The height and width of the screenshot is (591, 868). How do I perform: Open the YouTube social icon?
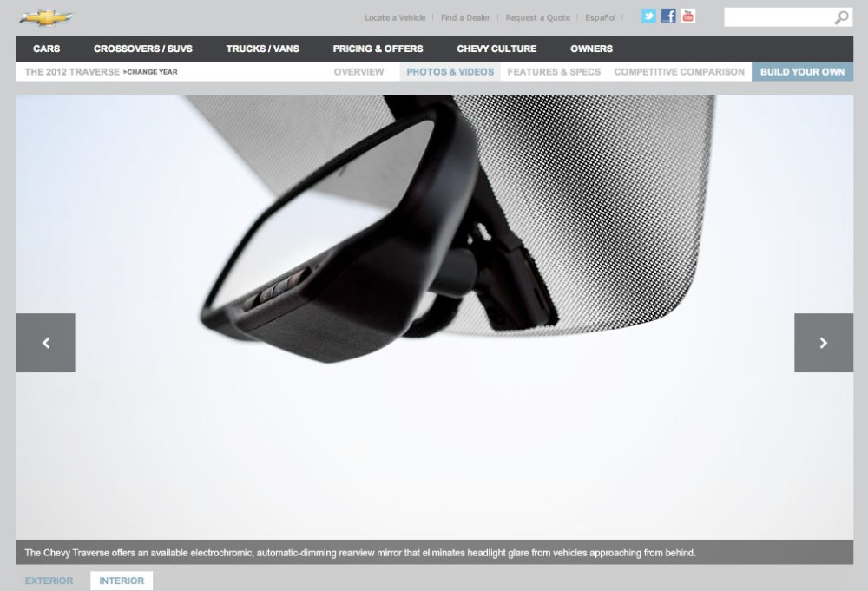pos(688,16)
